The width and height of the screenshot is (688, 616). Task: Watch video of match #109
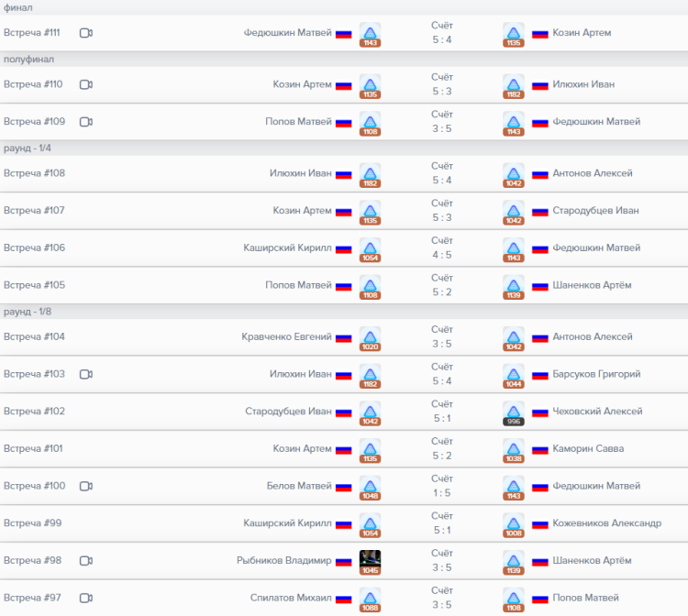[86, 122]
